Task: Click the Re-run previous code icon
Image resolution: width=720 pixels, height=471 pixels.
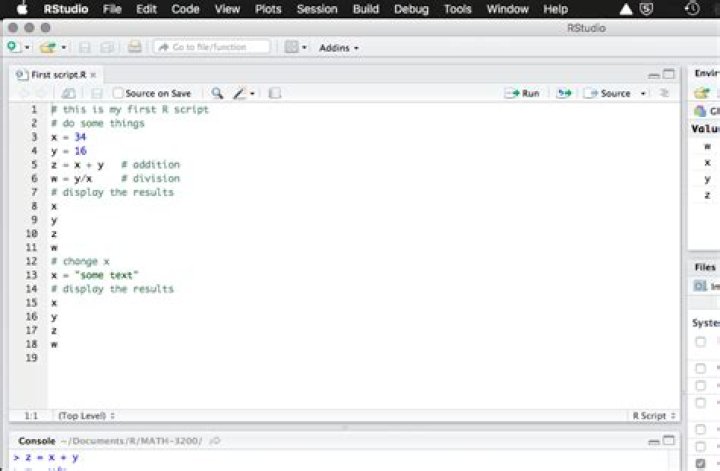Action: click(564, 93)
